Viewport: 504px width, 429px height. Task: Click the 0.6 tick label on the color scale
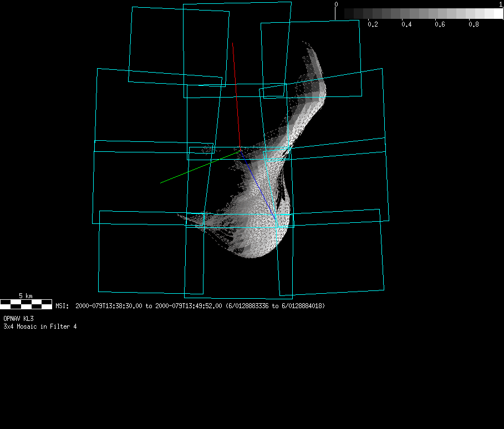point(440,24)
